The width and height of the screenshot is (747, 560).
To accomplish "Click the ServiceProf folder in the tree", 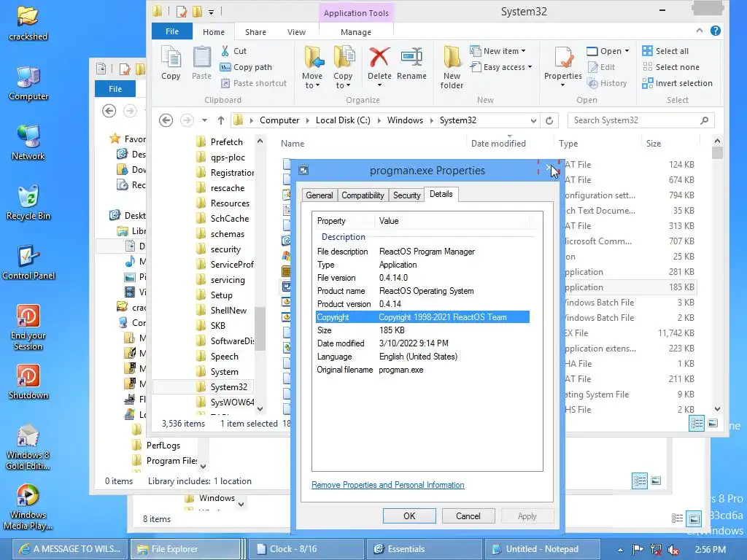I will [x=231, y=264].
